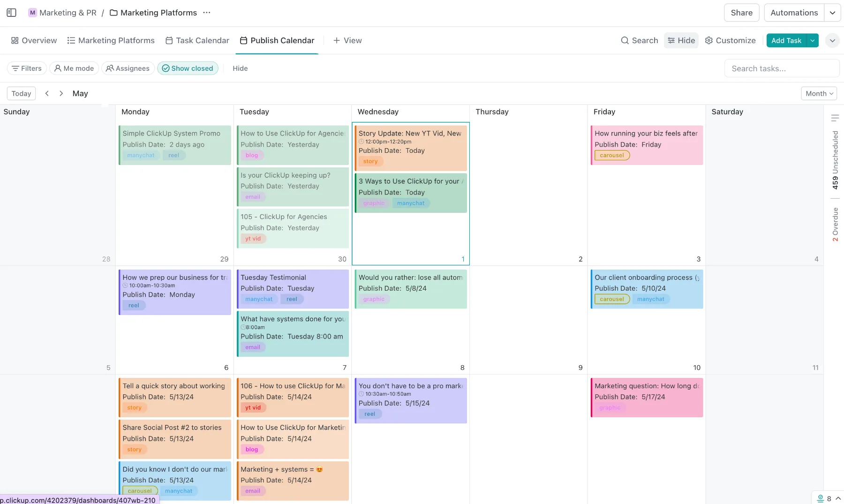Expand the round chevron beside Add Task
The image size is (844, 504).
[832, 40]
